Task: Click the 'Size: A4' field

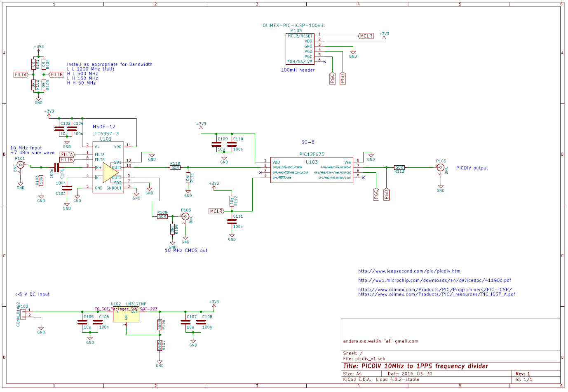Action: point(352,374)
